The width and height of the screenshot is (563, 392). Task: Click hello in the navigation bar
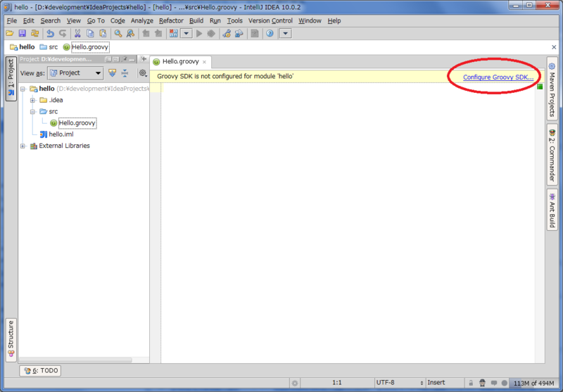(23, 47)
